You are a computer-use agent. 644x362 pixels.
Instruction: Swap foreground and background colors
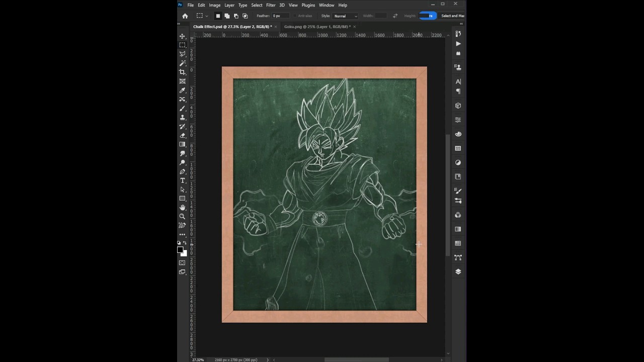[x=185, y=243]
